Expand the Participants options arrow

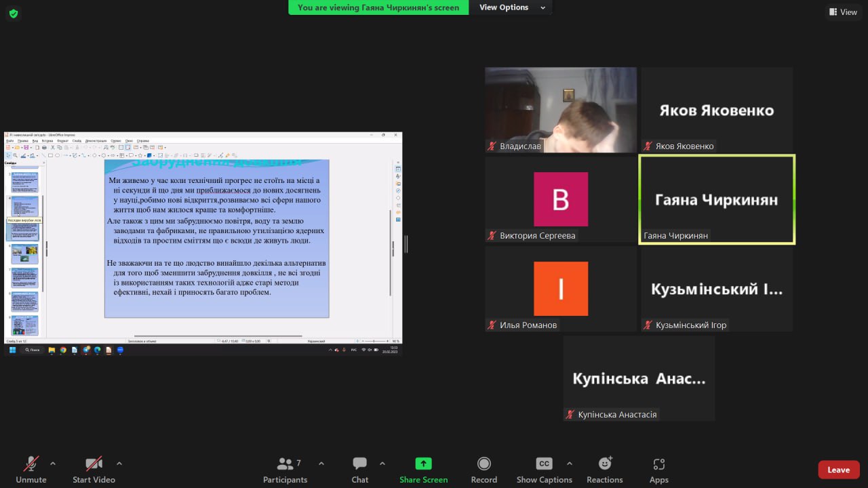tap(321, 464)
